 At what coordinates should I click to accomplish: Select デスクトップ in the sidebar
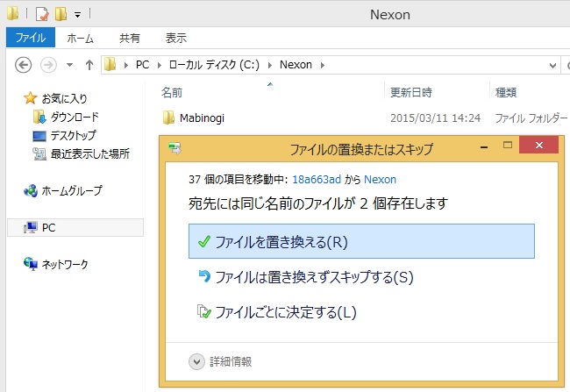point(73,136)
